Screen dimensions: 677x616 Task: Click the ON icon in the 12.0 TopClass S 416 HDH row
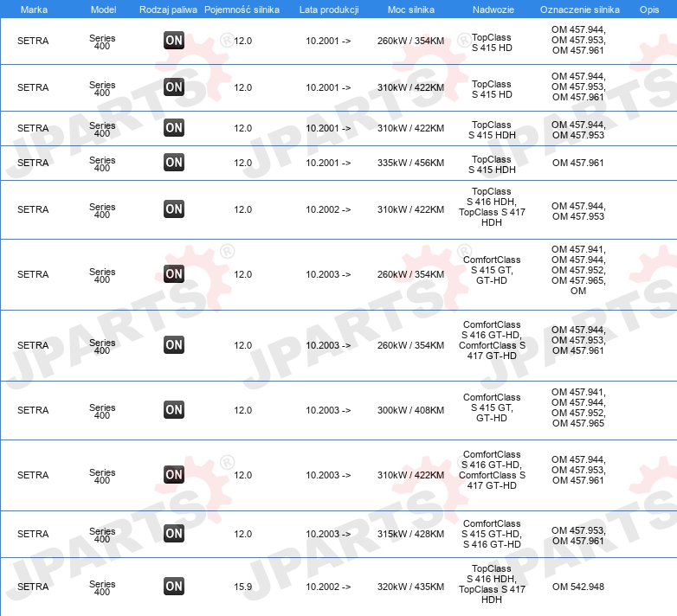pos(174,209)
